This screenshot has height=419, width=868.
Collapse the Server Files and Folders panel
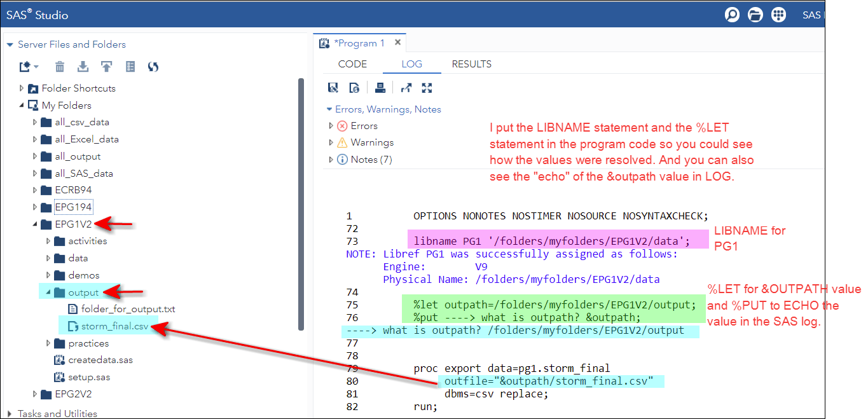9,44
